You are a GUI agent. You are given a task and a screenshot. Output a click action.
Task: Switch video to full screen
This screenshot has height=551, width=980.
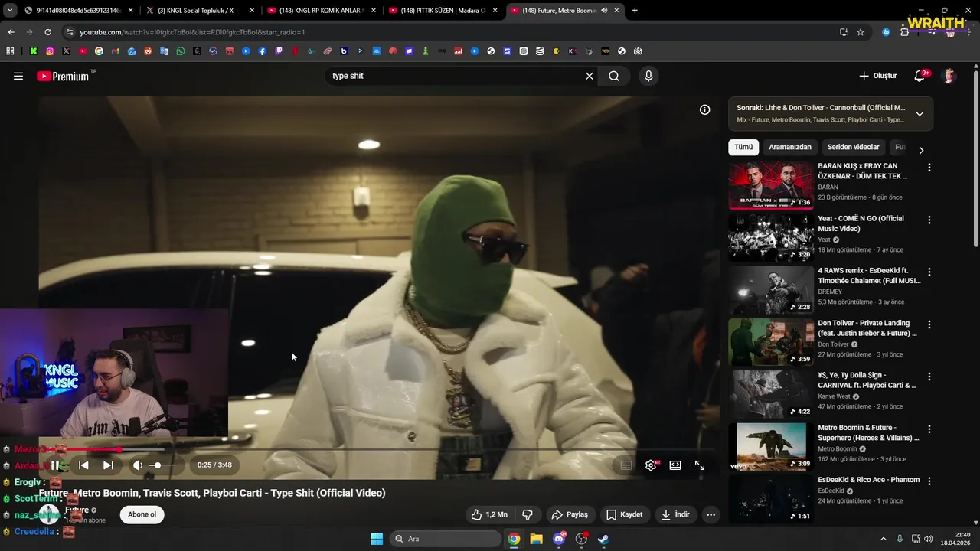pos(700,465)
